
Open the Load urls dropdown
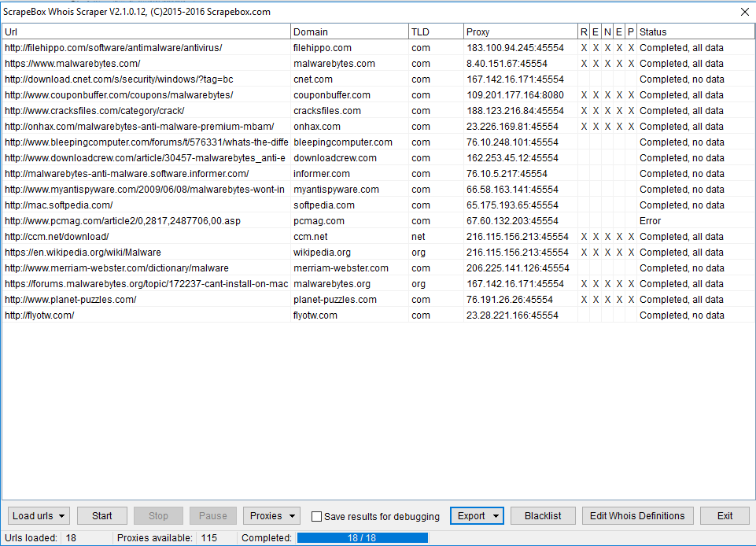(x=39, y=515)
